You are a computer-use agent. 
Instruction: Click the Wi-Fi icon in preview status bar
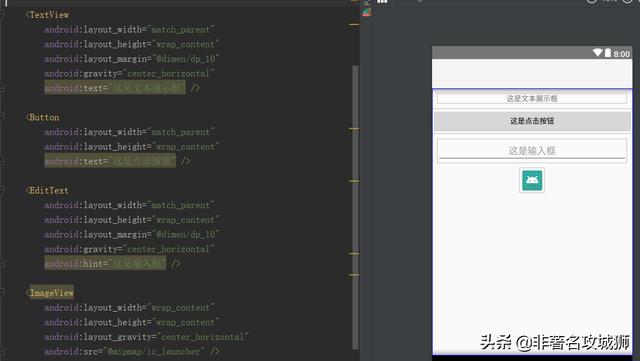pyautogui.click(x=598, y=53)
